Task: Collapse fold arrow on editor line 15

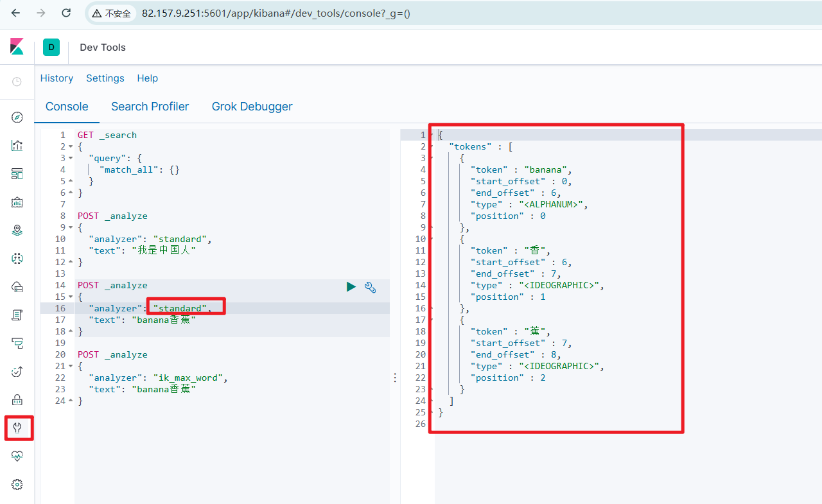Action: (71, 297)
